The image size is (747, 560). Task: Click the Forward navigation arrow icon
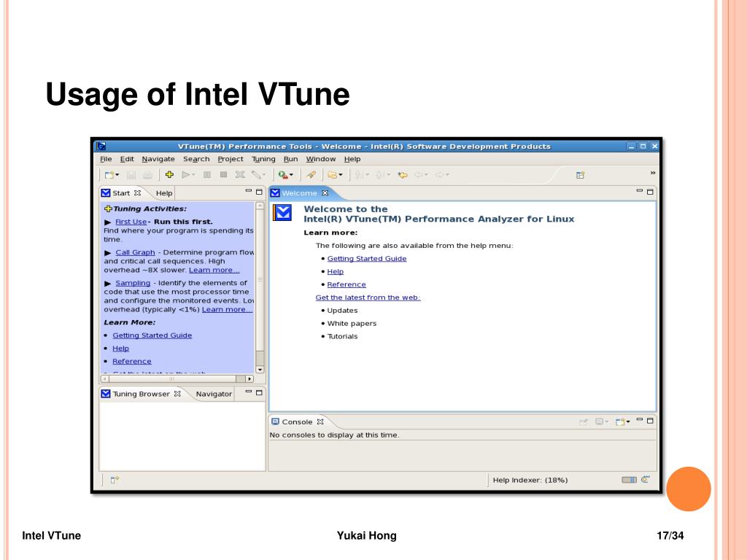click(x=440, y=175)
